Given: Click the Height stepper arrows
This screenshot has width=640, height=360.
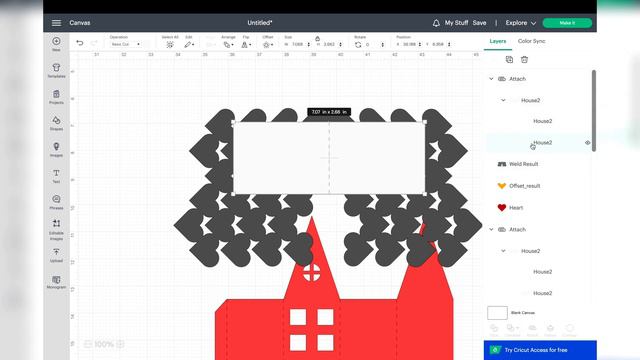Looking at the screenshot, I should click(x=340, y=44).
